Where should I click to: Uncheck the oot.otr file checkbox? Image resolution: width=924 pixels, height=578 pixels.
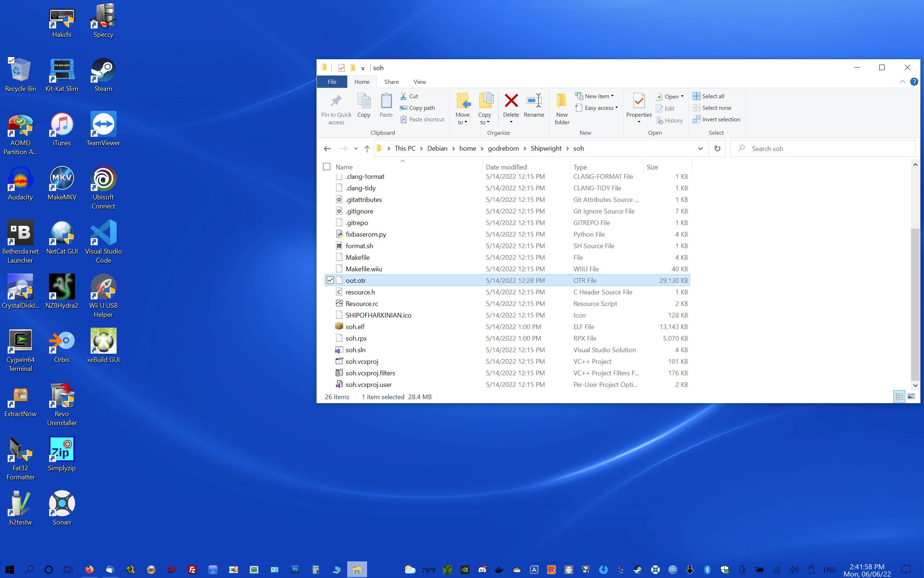330,280
